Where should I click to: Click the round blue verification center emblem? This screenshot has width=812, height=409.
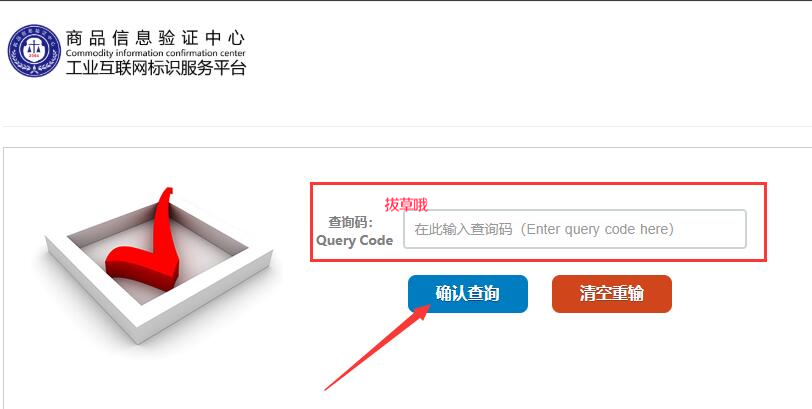point(34,51)
